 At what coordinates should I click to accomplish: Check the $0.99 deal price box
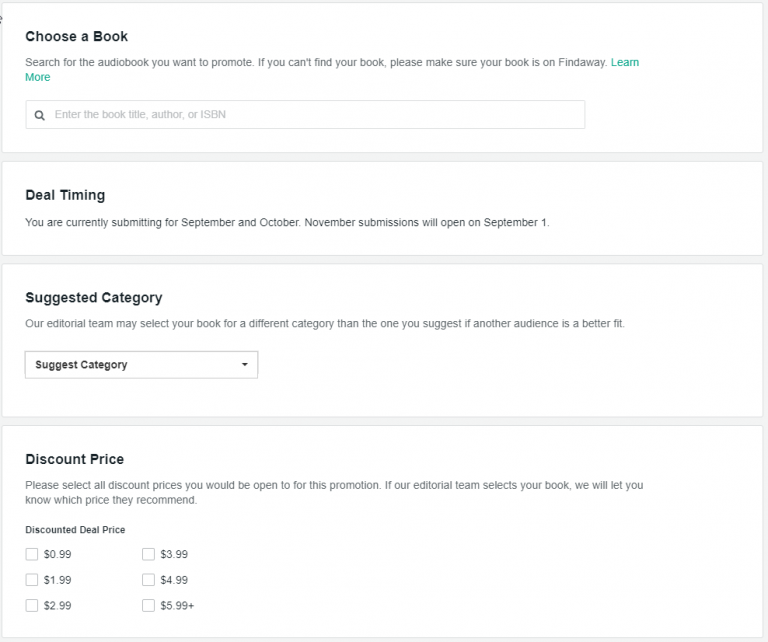coord(32,554)
